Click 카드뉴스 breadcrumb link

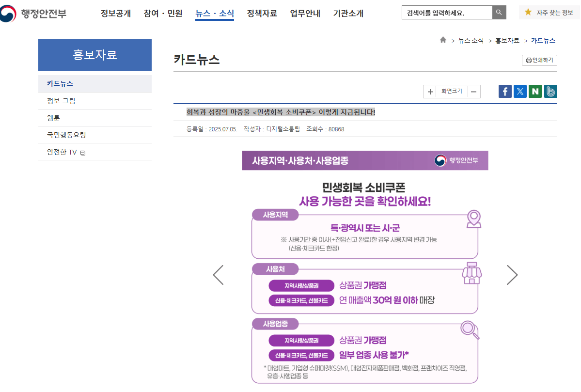(x=543, y=40)
